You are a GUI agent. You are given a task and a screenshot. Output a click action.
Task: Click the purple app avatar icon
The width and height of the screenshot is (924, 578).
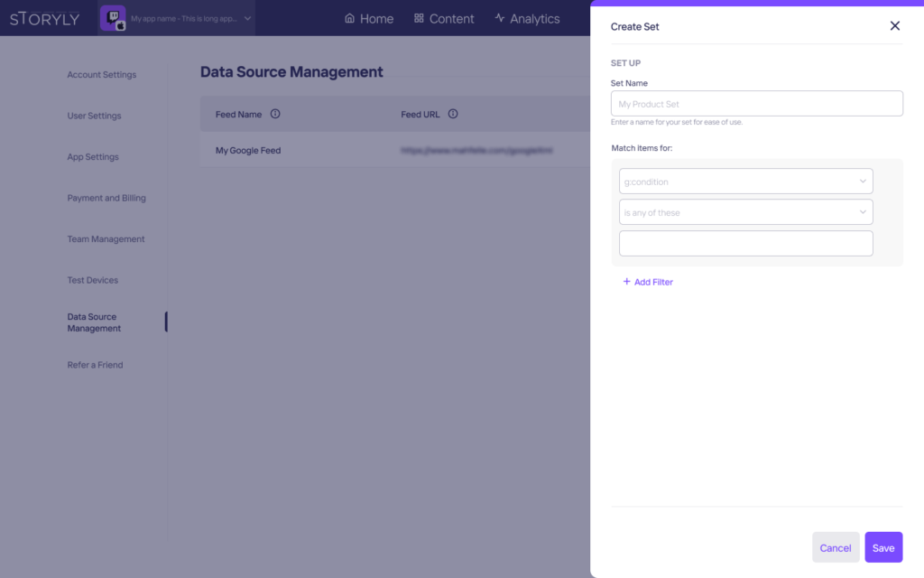pos(113,18)
